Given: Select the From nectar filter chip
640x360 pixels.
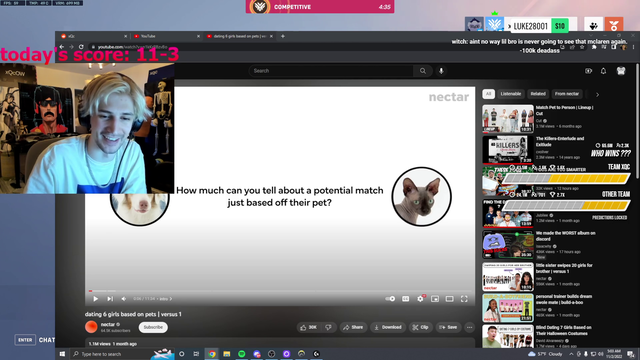Looking at the screenshot, I should pyautogui.click(x=567, y=94).
